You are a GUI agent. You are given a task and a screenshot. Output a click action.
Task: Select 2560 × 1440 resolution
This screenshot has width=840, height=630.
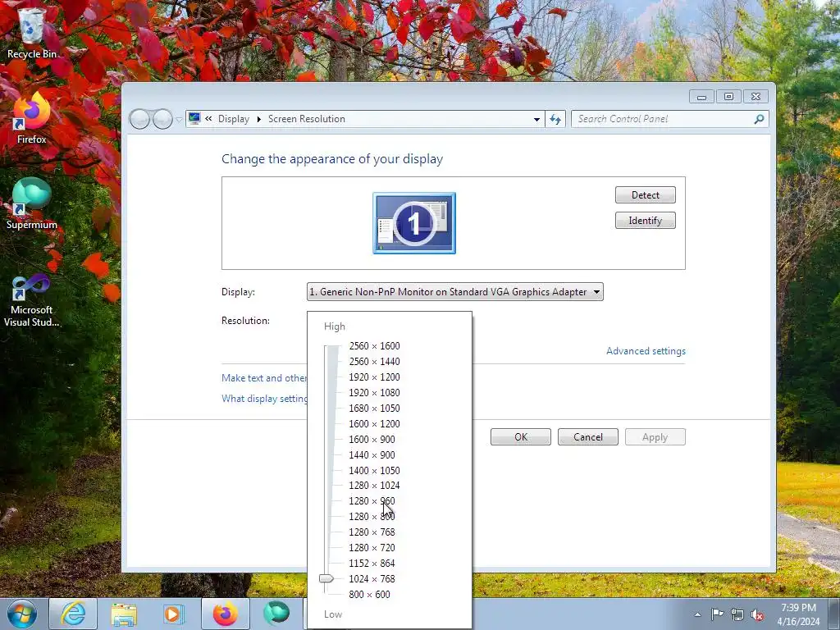pyautogui.click(x=374, y=362)
